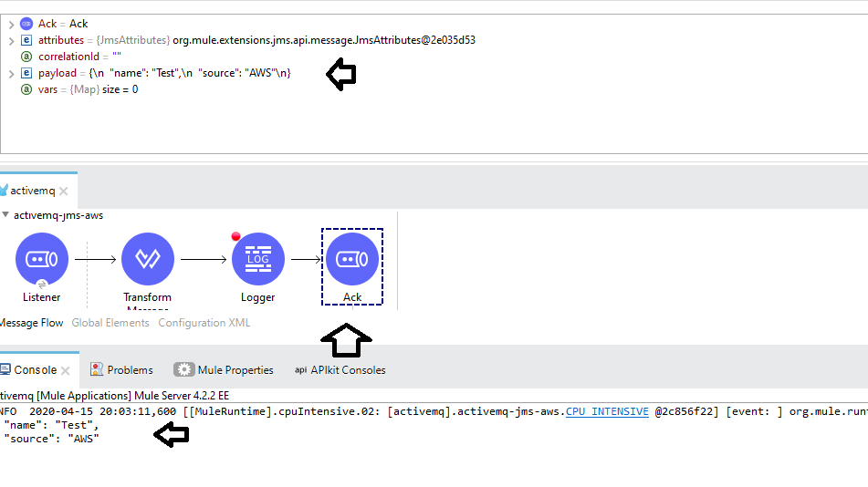The height and width of the screenshot is (487, 868).
Task: Select the vars Map size value
Action: pos(120,89)
